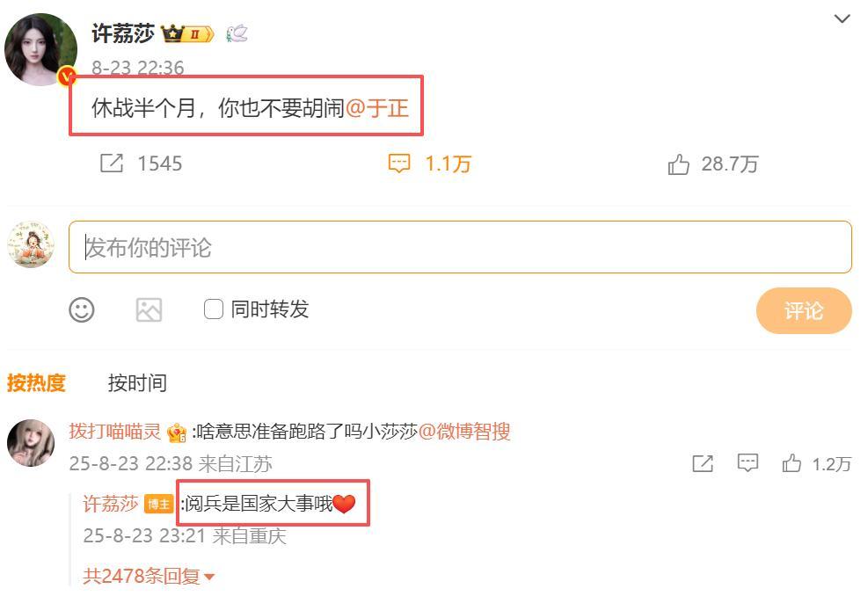This screenshot has width=868, height=596.
Task: Sort comments by 按热度
Action: 37,382
